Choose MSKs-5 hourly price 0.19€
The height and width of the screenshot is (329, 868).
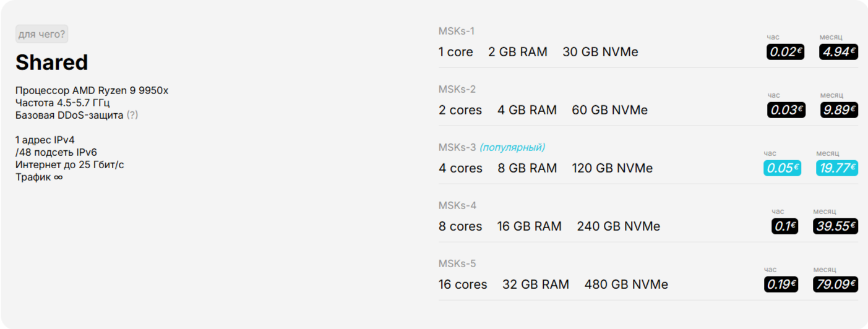coord(781,284)
